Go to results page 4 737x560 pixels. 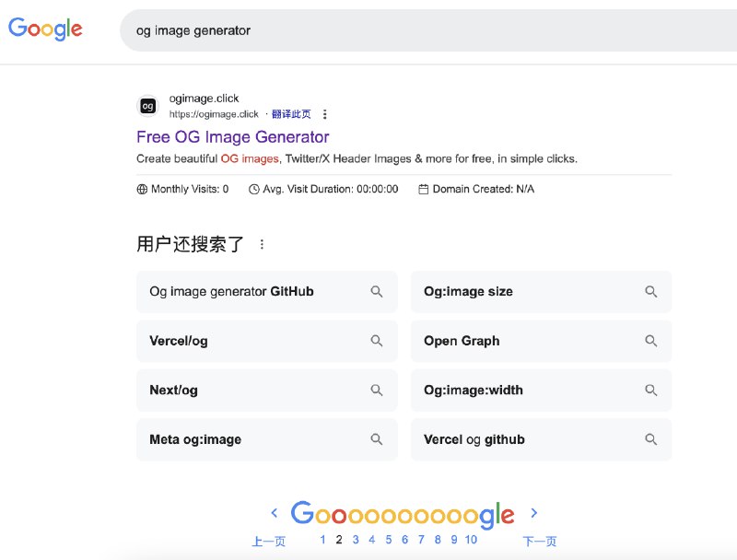(372, 540)
